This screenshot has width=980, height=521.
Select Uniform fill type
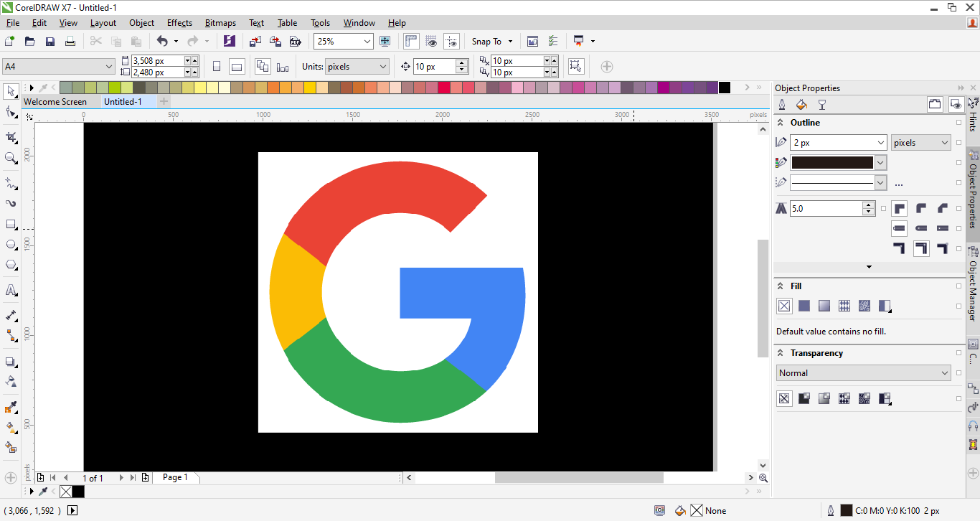804,306
